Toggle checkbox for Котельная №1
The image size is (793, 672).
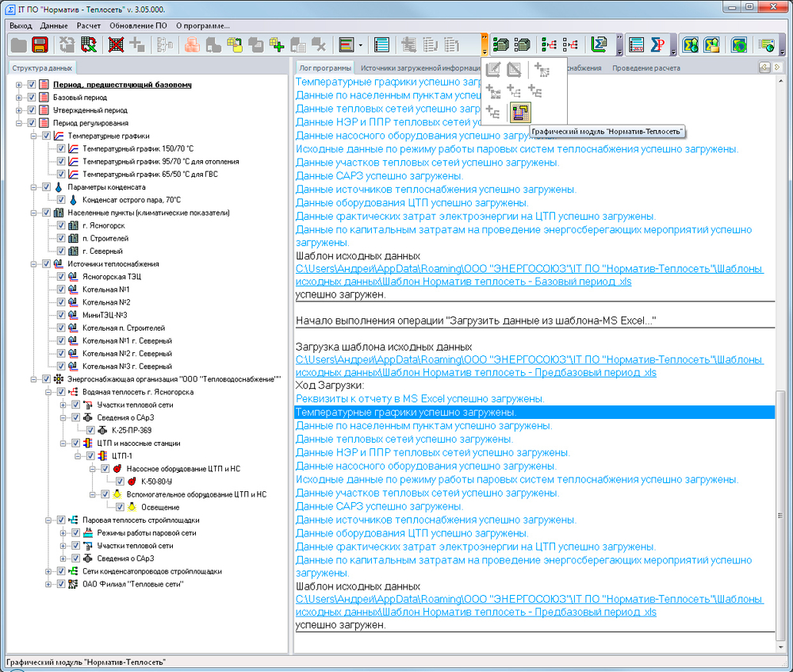click(62, 290)
